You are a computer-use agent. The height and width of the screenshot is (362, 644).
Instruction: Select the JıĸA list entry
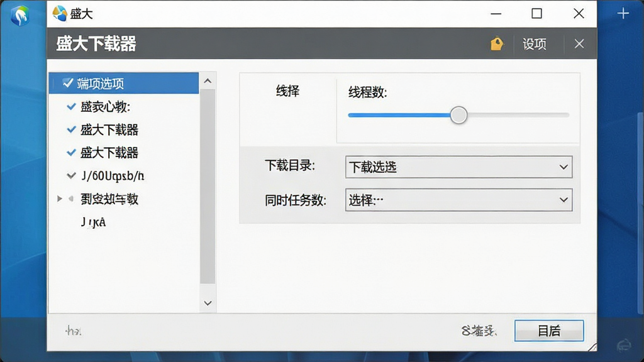point(93,222)
